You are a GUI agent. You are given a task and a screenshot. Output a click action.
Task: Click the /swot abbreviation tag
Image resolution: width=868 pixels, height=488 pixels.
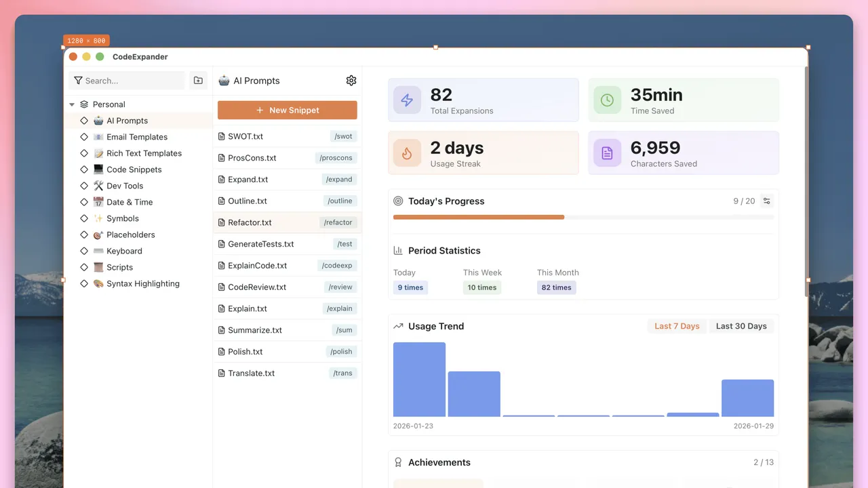coord(344,136)
